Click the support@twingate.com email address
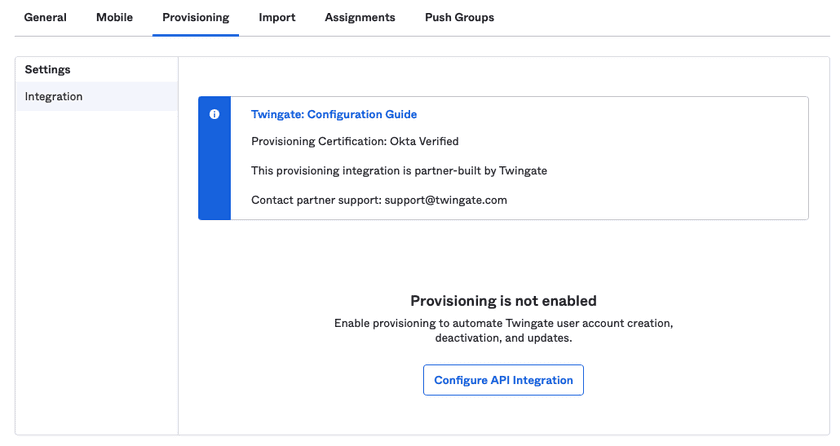 coord(446,200)
